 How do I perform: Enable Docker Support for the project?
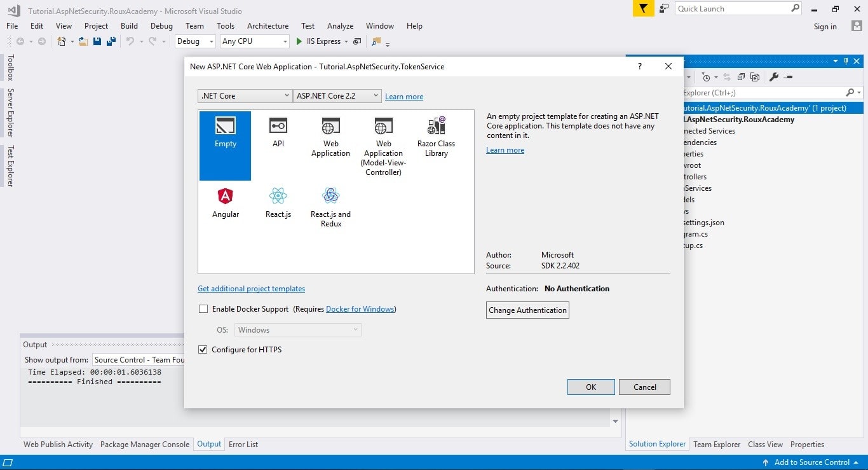pos(203,308)
